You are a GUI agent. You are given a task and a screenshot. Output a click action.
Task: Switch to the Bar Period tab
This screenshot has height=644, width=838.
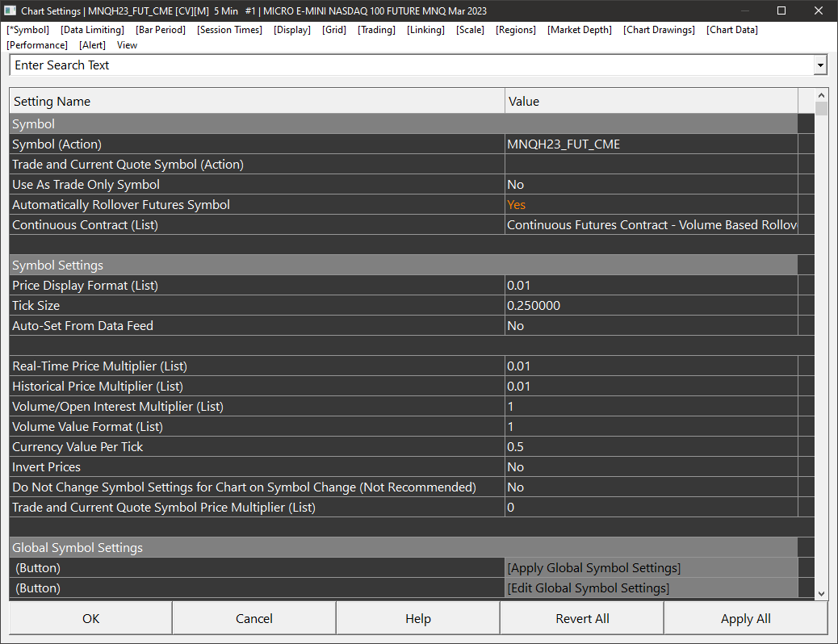[161, 30]
